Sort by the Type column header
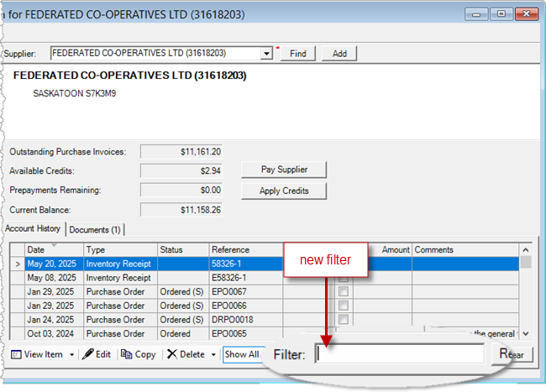 pos(120,250)
